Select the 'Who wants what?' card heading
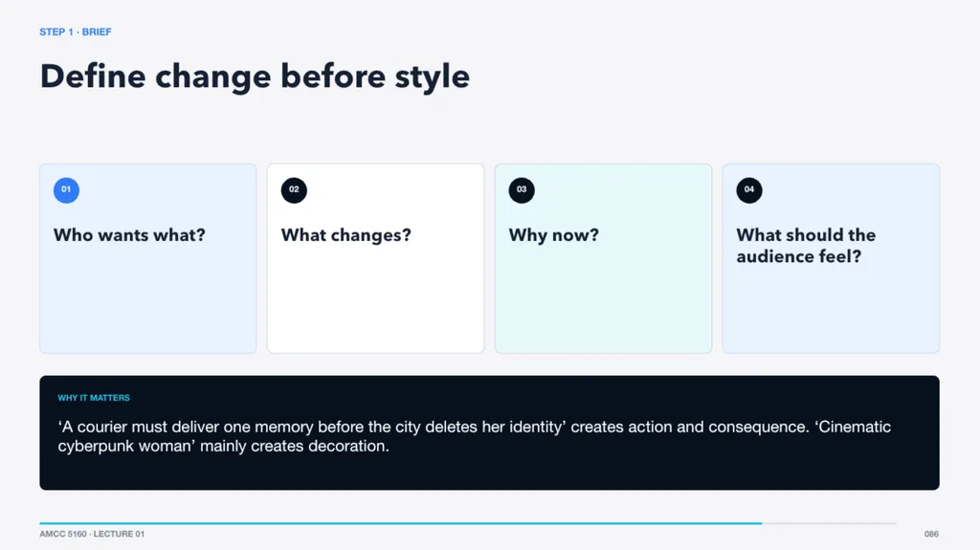 coord(129,235)
